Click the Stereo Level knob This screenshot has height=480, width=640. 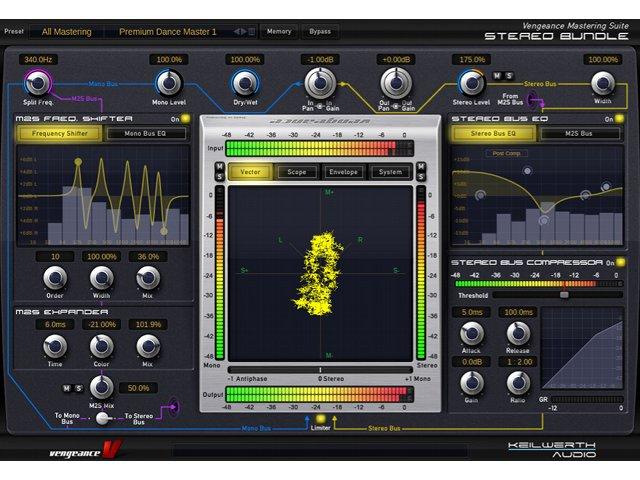pos(471,82)
